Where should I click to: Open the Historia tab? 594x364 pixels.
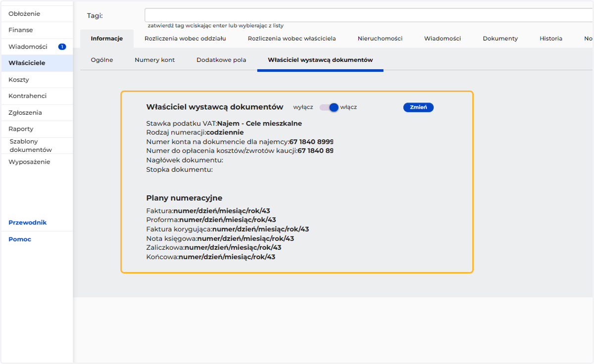point(551,39)
